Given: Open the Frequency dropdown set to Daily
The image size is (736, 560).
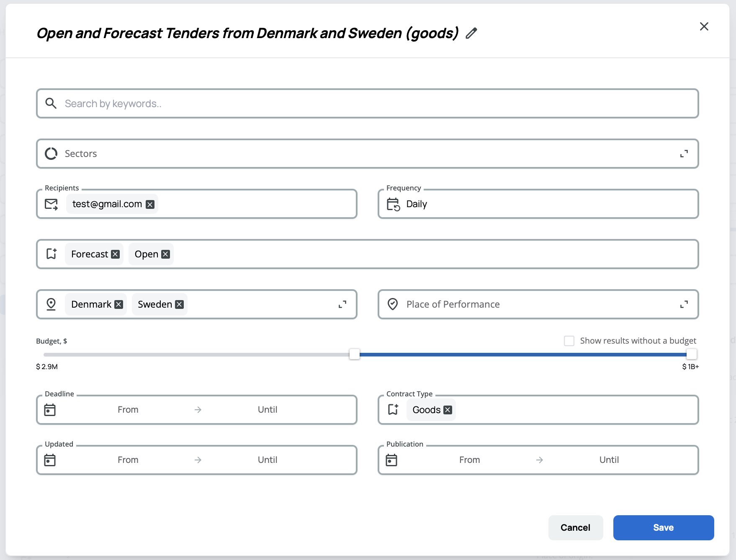Looking at the screenshot, I should point(538,204).
